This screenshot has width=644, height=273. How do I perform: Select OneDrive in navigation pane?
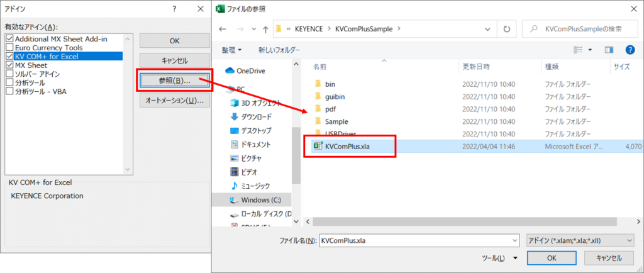[x=245, y=70]
